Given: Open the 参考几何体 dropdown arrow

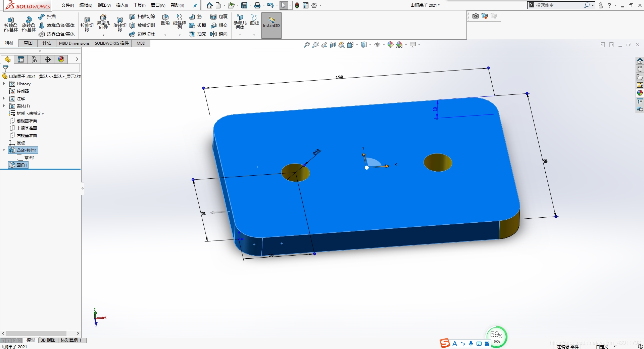Looking at the screenshot, I should (240, 35).
